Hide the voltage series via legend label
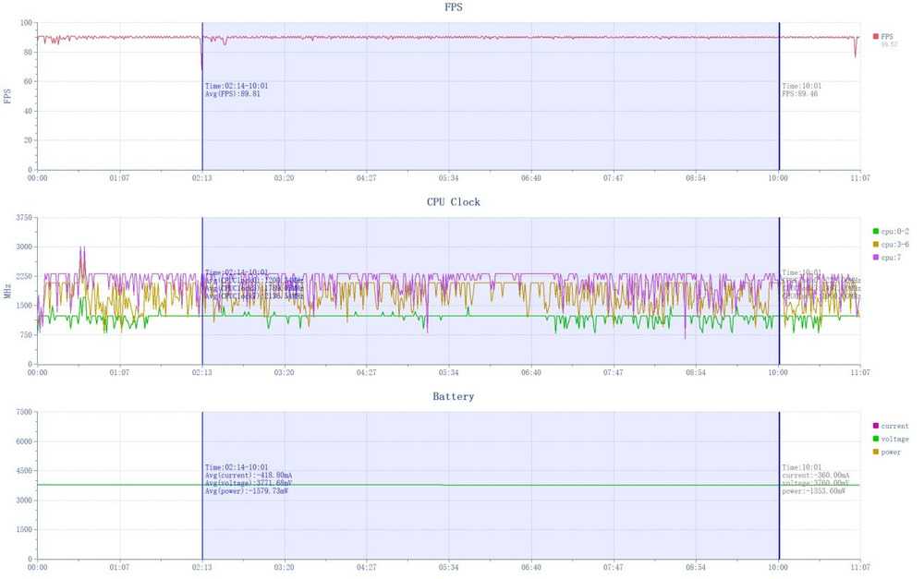The width and height of the screenshot is (924, 579). 894,439
